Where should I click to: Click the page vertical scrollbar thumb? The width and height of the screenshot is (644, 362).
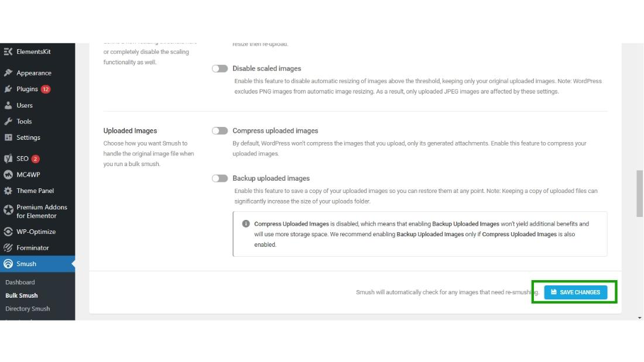[x=639, y=193]
